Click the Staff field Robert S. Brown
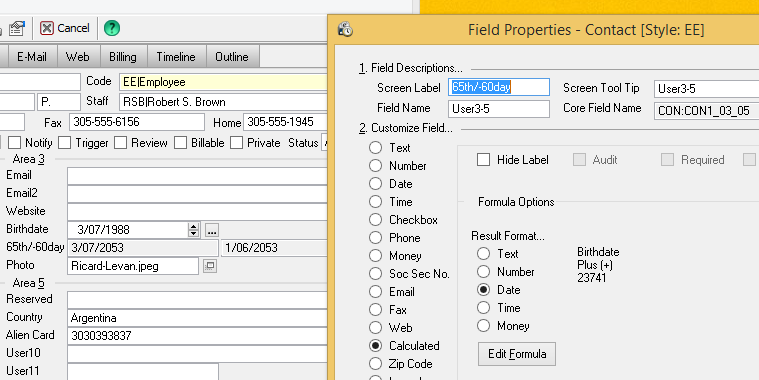Screen dimensions: 759x380 coord(223,102)
